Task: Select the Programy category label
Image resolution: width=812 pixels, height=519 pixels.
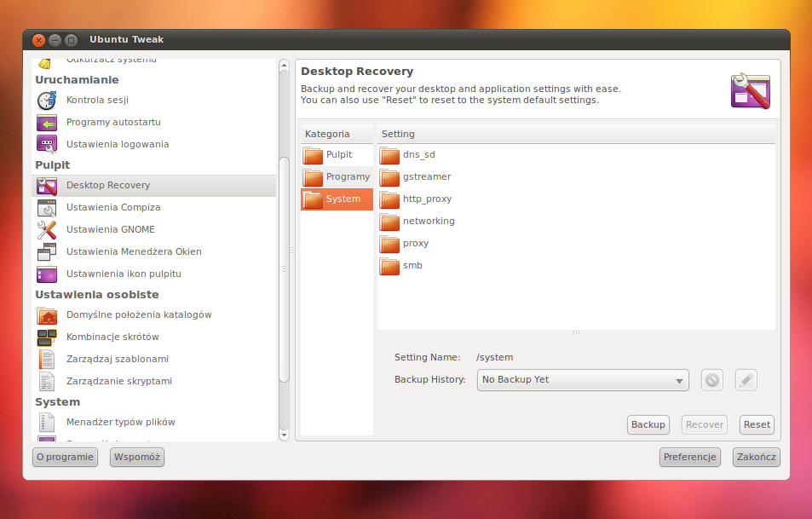Action: [348, 177]
